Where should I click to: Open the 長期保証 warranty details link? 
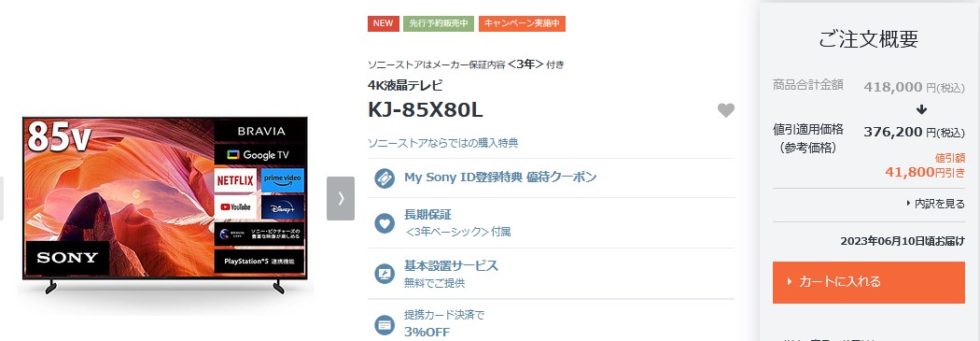pyautogui.click(x=427, y=215)
